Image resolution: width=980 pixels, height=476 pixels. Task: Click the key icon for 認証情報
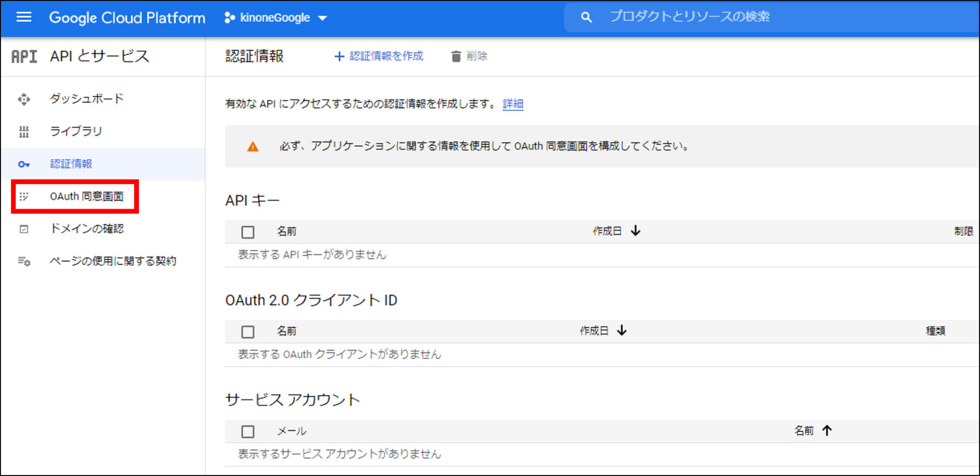coord(24,164)
